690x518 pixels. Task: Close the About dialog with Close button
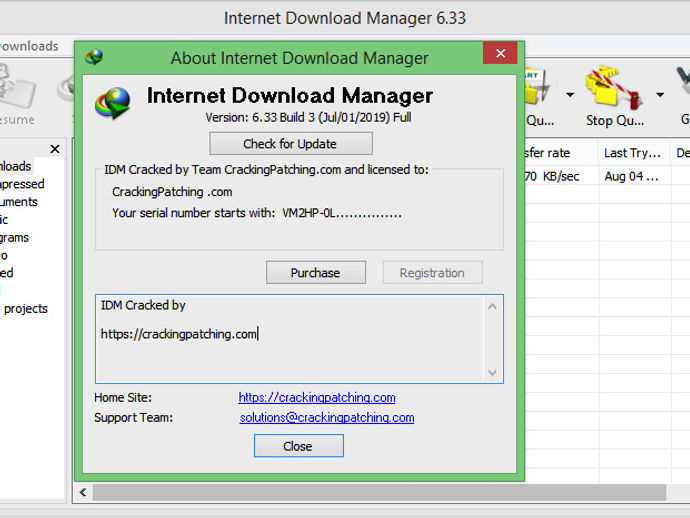click(x=298, y=446)
